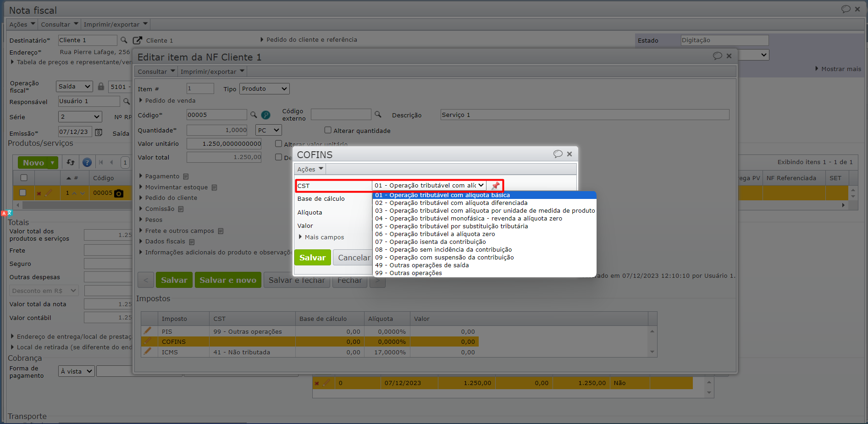Search product code with magnifier icon
This screenshot has height=424, width=868.
(x=254, y=115)
